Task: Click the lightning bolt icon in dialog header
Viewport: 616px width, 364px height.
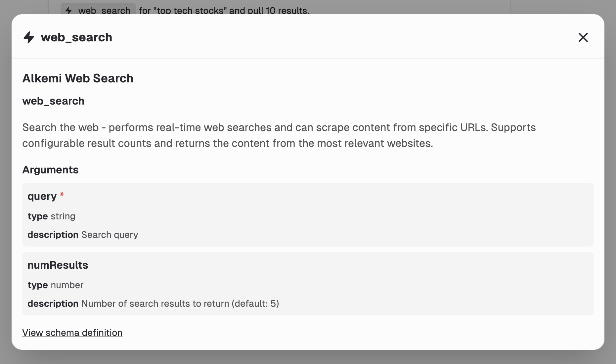Action: click(29, 37)
